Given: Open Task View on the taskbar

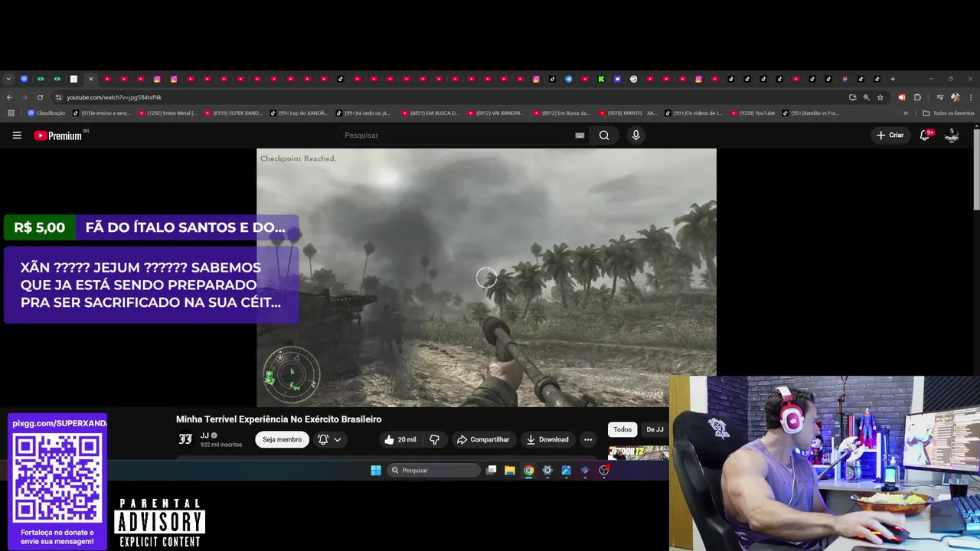Looking at the screenshot, I should click(492, 471).
